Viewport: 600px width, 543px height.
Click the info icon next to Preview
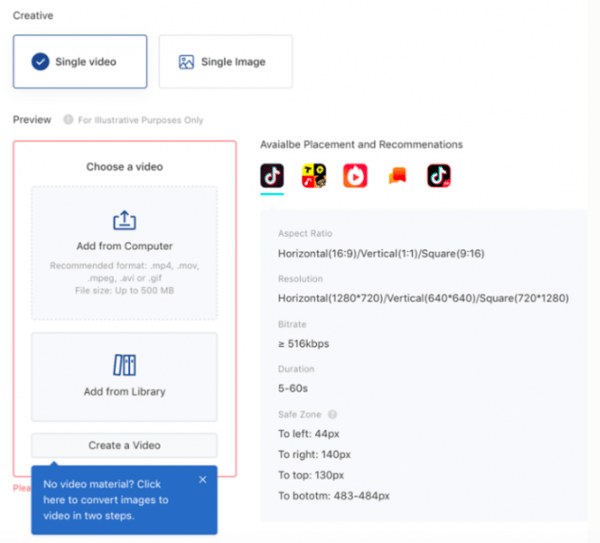[x=68, y=120]
